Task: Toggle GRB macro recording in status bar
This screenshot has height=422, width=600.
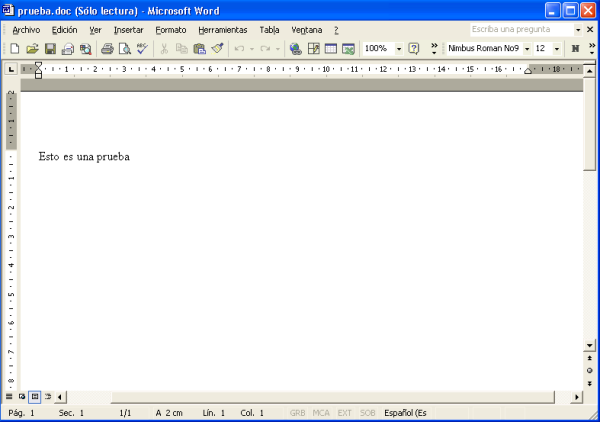Action: pos(297,413)
